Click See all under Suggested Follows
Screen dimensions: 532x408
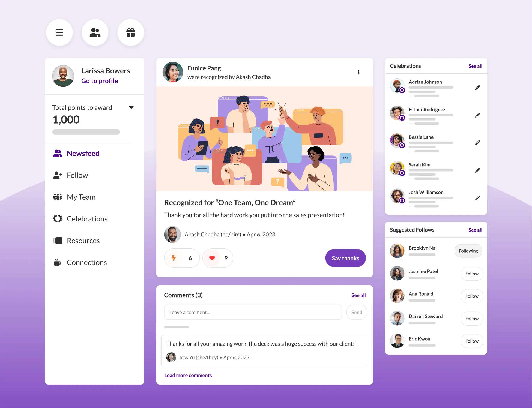pos(475,230)
